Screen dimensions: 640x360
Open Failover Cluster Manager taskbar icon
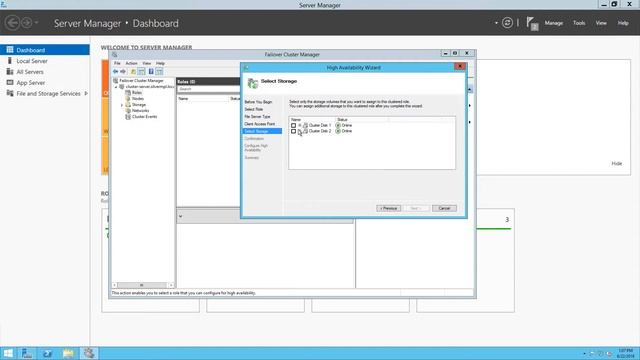coord(89,353)
